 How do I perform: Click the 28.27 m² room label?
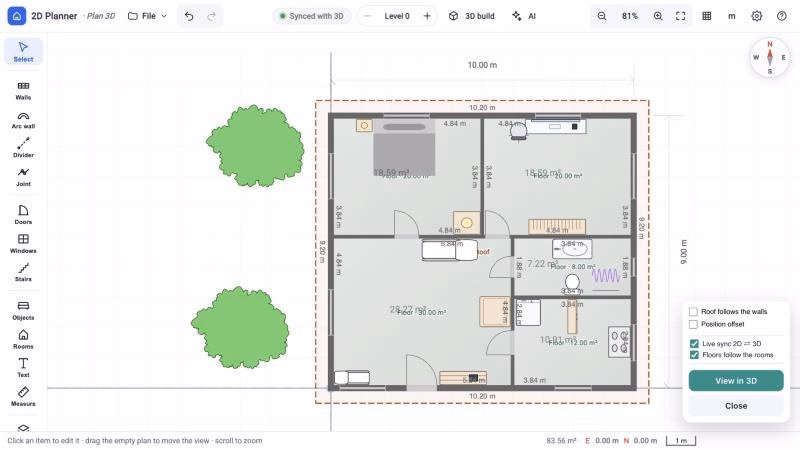(x=408, y=309)
